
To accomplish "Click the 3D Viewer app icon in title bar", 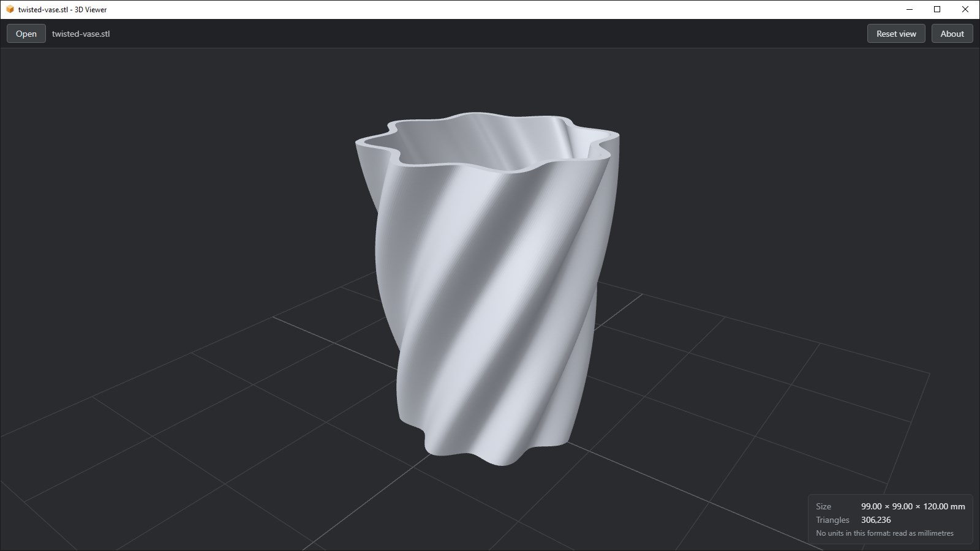I will click(x=10, y=9).
